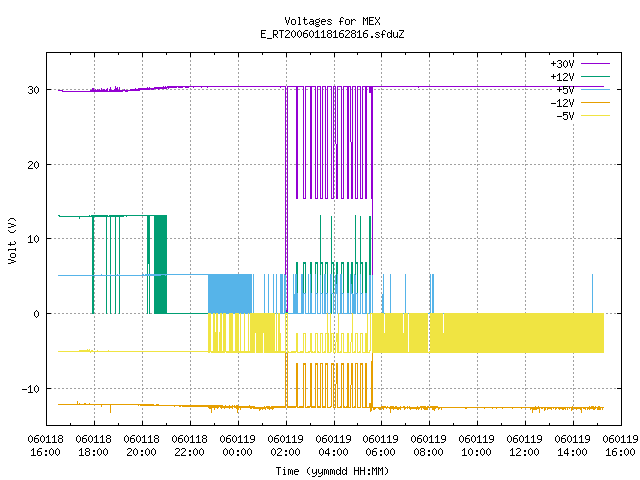640x480 pixels.
Task: Click the isolated blue +5V spike near 14:00
Action: click(592, 294)
